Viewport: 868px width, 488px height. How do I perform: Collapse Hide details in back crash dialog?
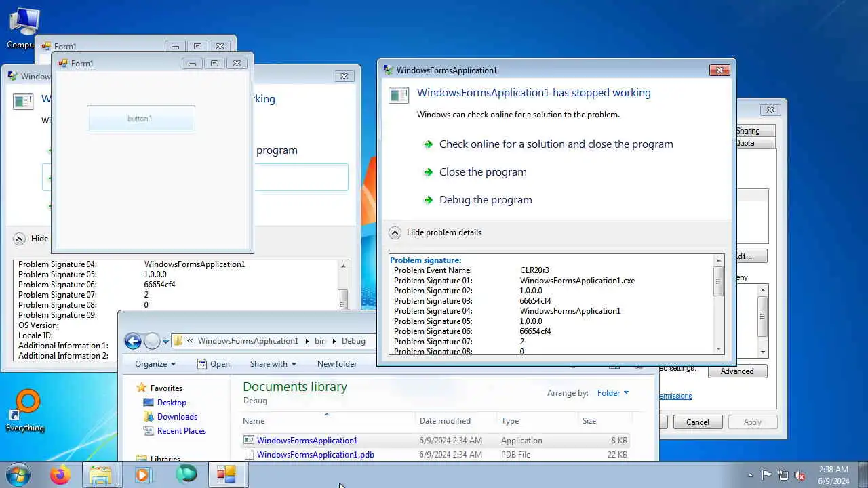pyautogui.click(x=31, y=239)
